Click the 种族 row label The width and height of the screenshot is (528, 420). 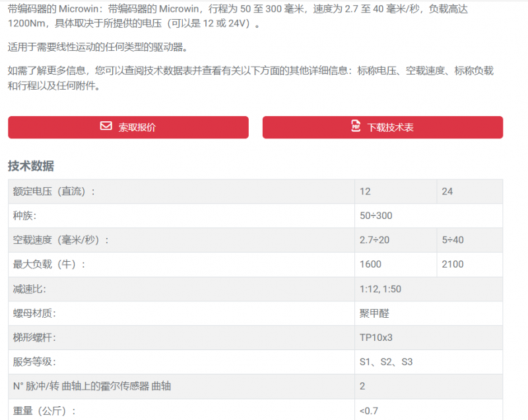tap(24, 216)
